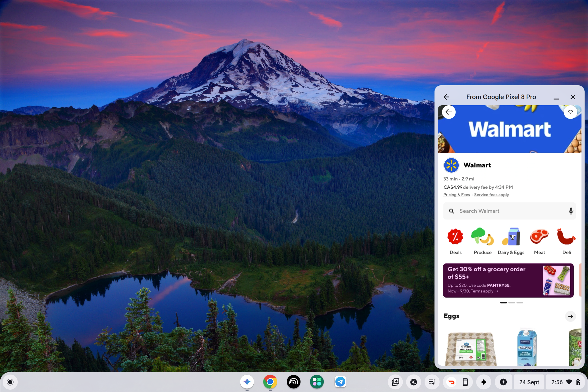This screenshot has height=392, width=588.
Task: Launch the Gemini sparkle app in shelf
Action: 247,382
